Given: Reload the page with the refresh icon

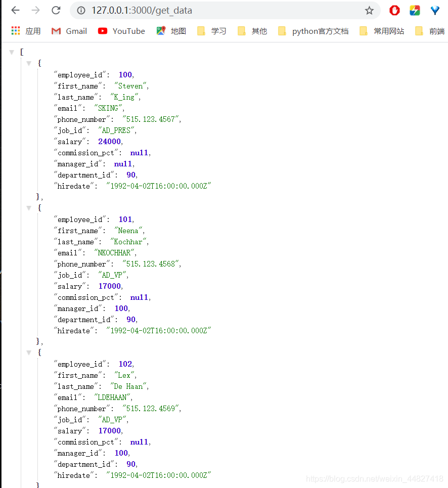Looking at the screenshot, I should [x=56, y=10].
